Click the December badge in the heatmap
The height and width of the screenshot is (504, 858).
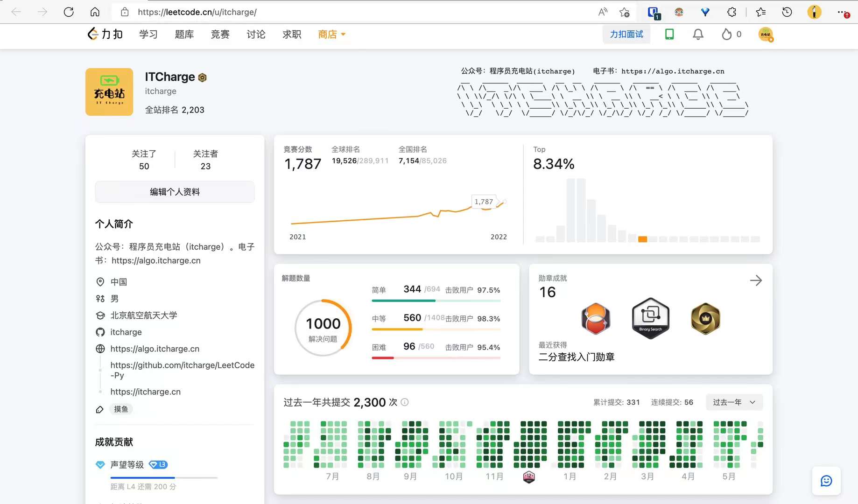[529, 476]
